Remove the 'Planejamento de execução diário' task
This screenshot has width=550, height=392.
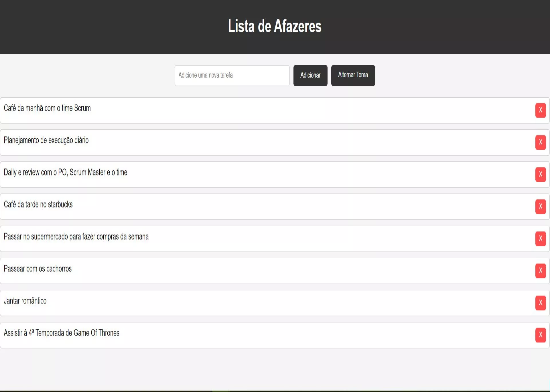[541, 142]
